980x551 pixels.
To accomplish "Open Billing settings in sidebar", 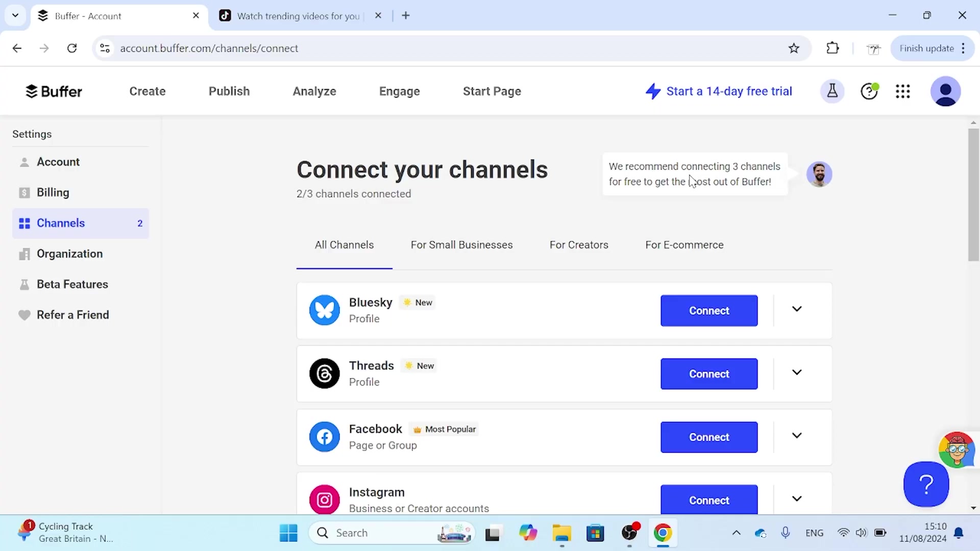I will click(81, 193).
